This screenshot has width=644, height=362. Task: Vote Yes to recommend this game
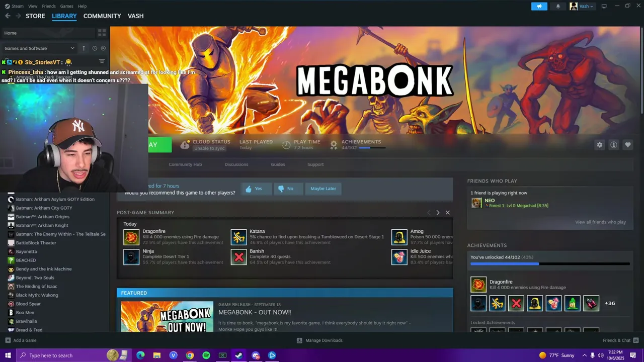pyautogui.click(x=257, y=189)
